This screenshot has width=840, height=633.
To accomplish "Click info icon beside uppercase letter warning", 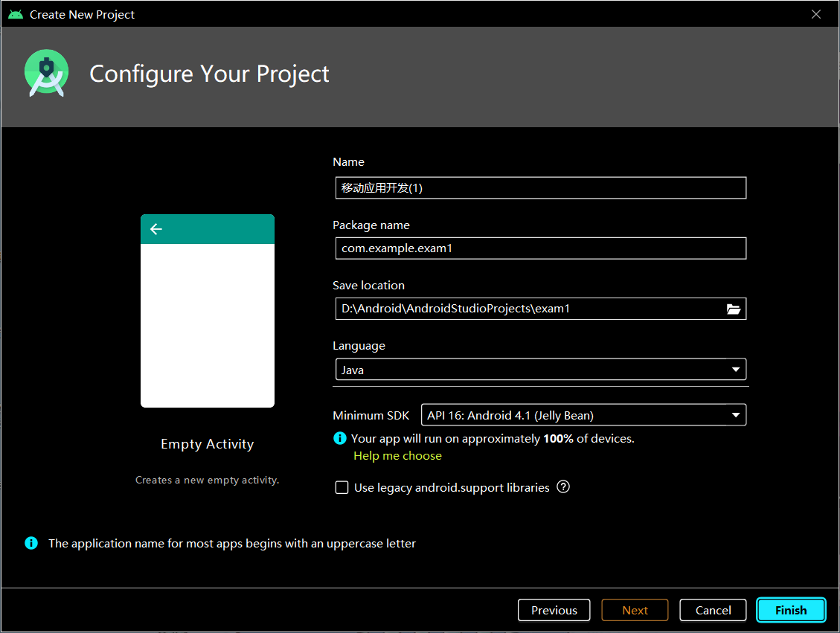I will tap(31, 543).
